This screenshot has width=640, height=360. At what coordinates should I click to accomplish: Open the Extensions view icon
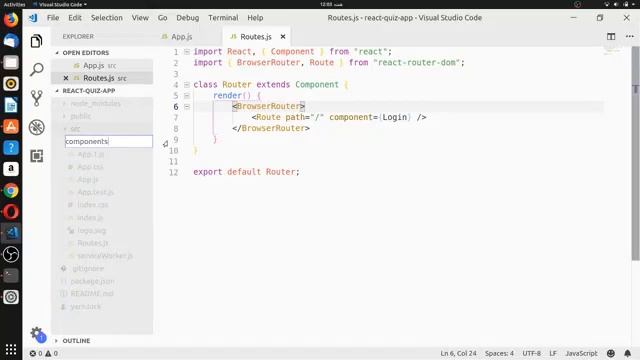pos(36,156)
